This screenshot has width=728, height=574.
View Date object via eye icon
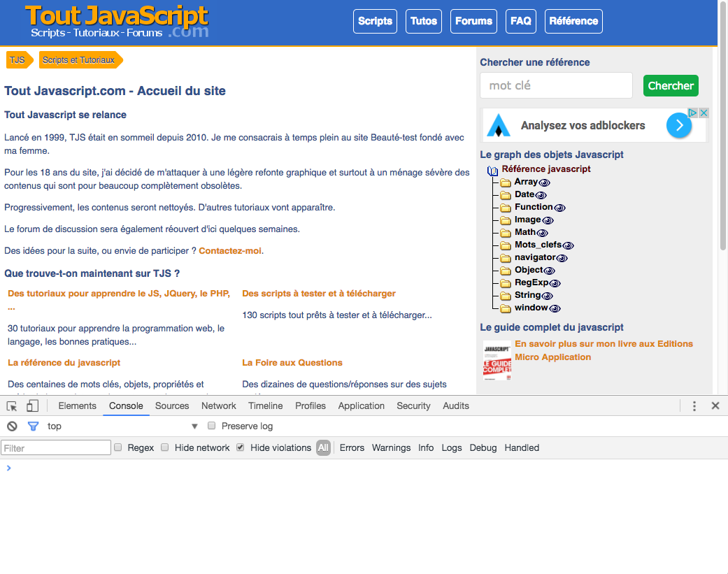click(x=541, y=195)
